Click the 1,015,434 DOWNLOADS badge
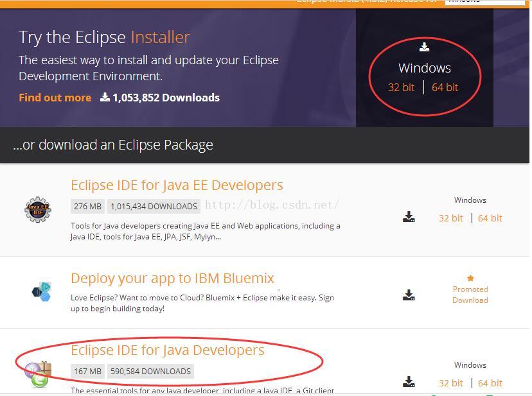The height and width of the screenshot is (396, 532). coord(154,207)
